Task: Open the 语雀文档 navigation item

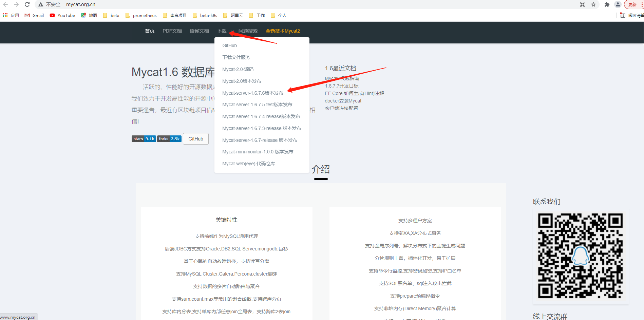Action: click(199, 31)
